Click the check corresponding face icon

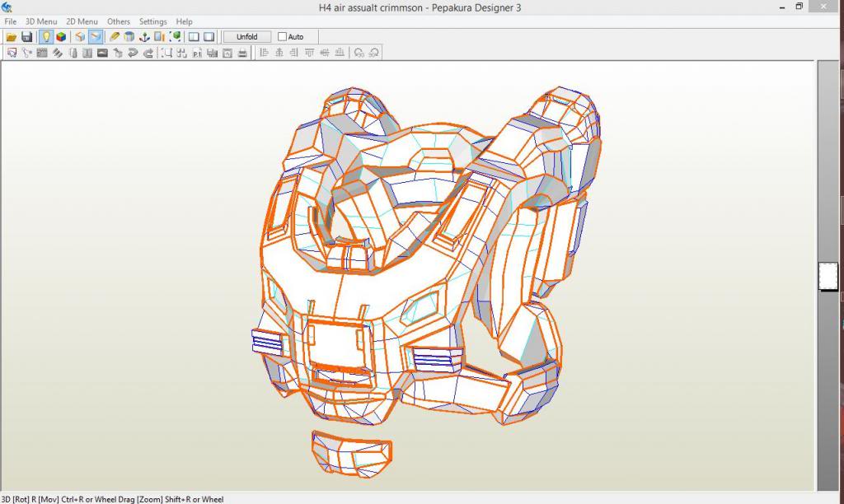(x=117, y=53)
